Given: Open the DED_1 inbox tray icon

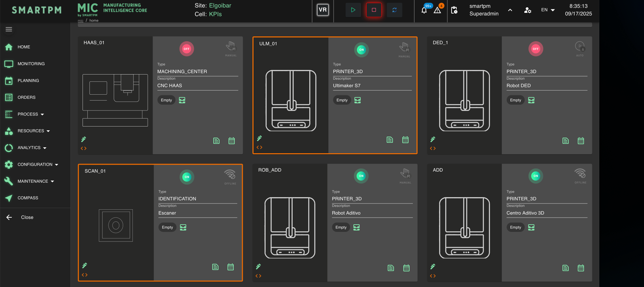Looking at the screenshot, I should (531, 100).
